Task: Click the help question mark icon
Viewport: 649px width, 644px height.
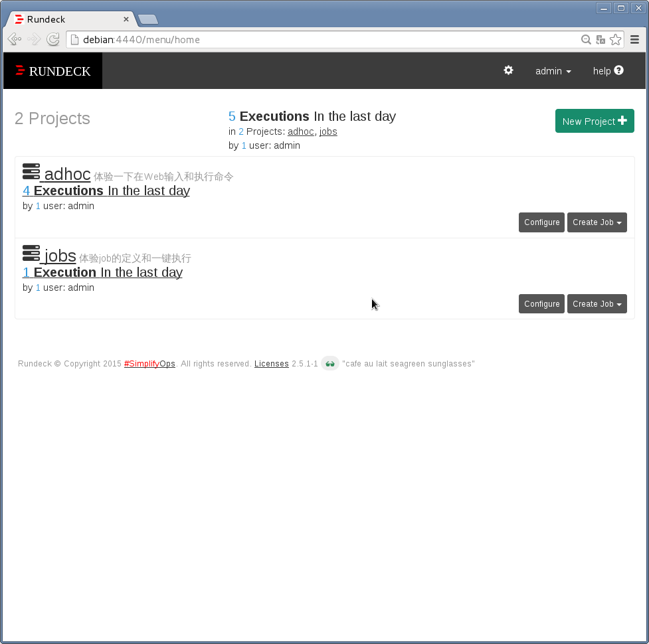Action: click(x=619, y=70)
